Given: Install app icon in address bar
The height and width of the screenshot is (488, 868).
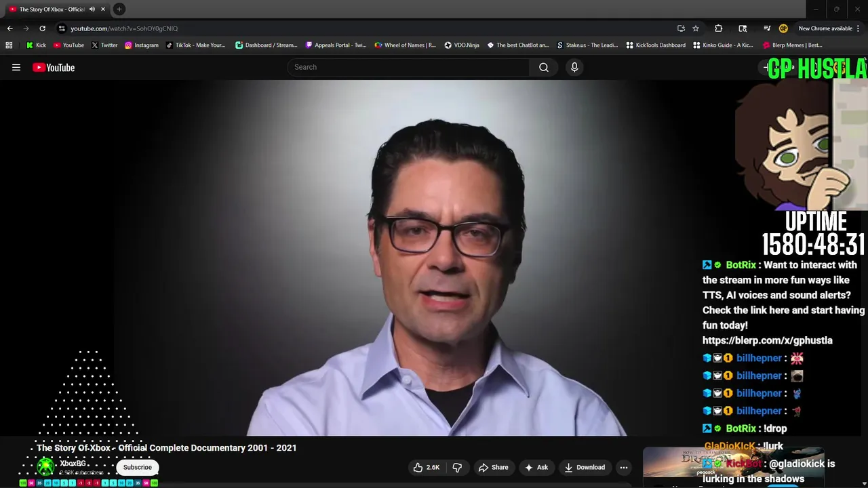Looking at the screenshot, I should (681, 28).
